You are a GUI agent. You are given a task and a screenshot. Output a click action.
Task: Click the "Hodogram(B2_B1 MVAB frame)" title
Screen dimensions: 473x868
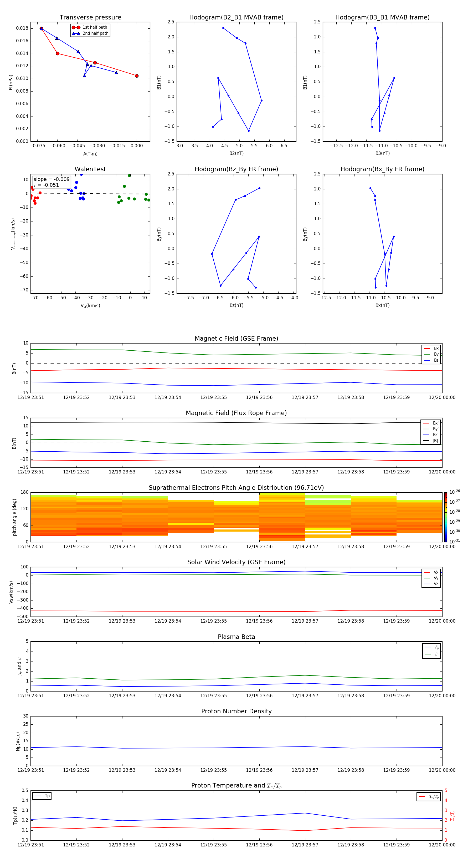pos(236,18)
